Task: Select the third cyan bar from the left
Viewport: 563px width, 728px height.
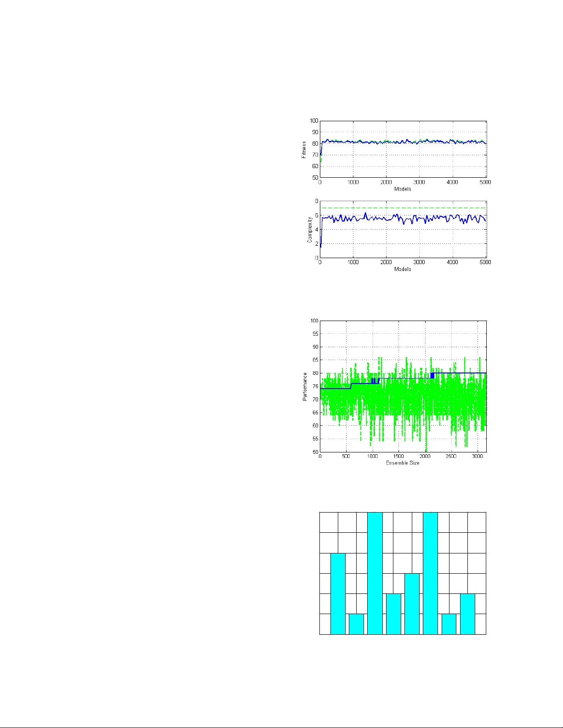Action: point(375,573)
